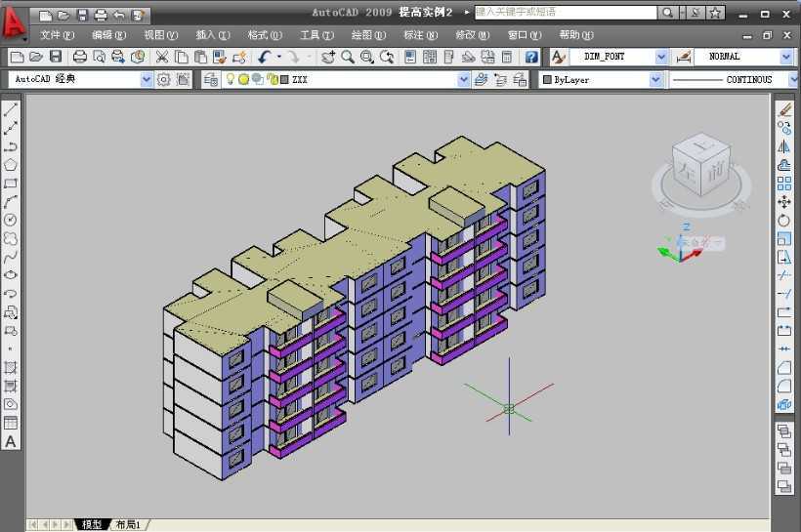
Task: Select the Polyline tool
Action: [10, 146]
